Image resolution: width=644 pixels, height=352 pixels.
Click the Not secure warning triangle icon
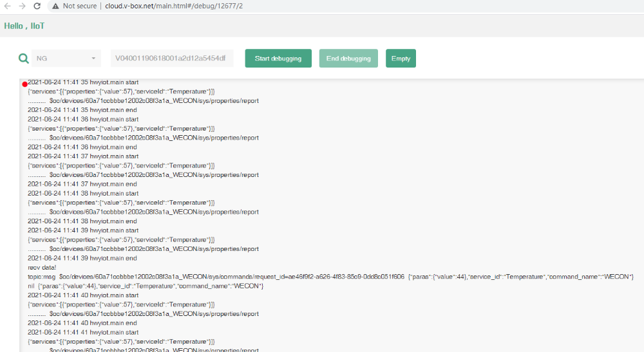click(x=55, y=6)
